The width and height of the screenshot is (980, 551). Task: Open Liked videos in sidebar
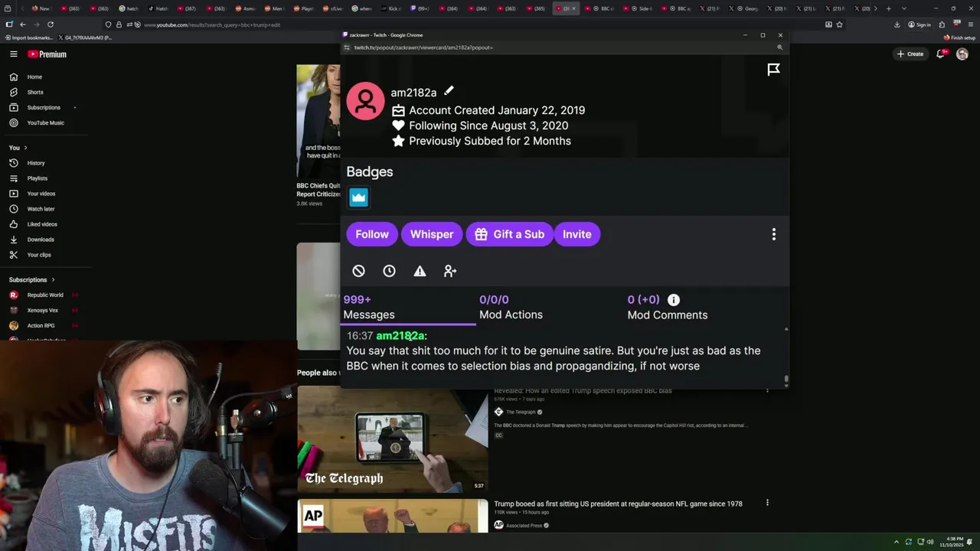(x=42, y=224)
